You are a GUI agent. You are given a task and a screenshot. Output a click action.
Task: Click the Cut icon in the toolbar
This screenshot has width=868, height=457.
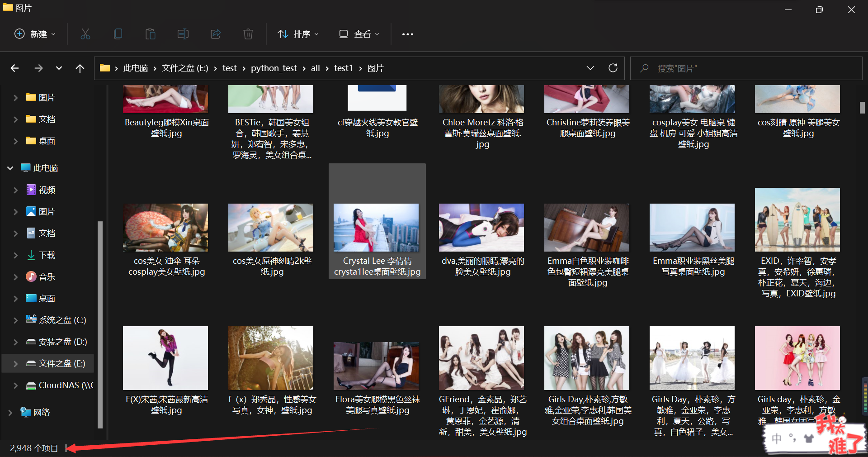tap(85, 34)
